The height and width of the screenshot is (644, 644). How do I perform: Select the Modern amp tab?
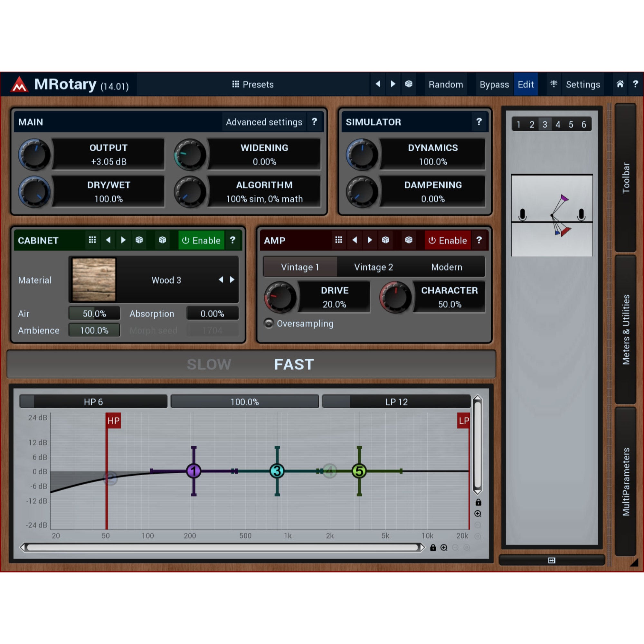[x=447, y=267]
